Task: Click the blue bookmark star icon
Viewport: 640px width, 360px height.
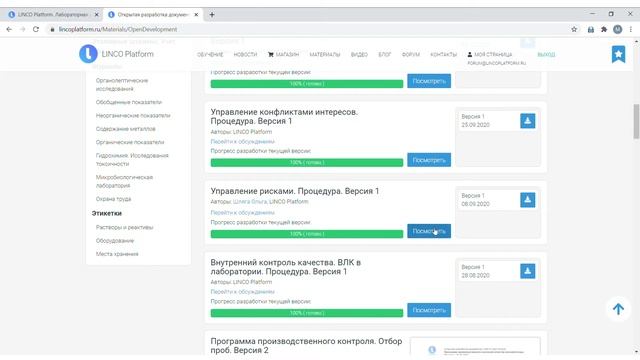Action: coord(618,54)
